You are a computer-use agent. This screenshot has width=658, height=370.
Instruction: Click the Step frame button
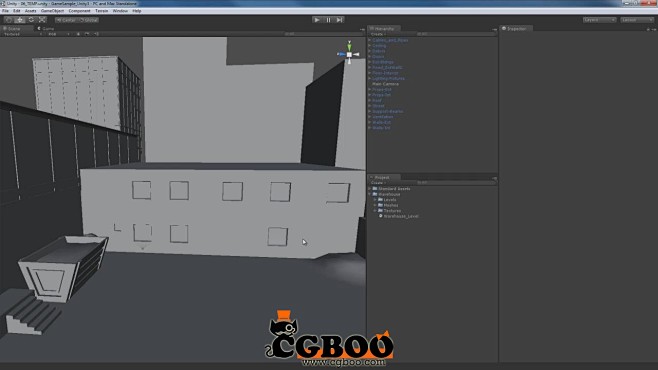click(339, 20)
